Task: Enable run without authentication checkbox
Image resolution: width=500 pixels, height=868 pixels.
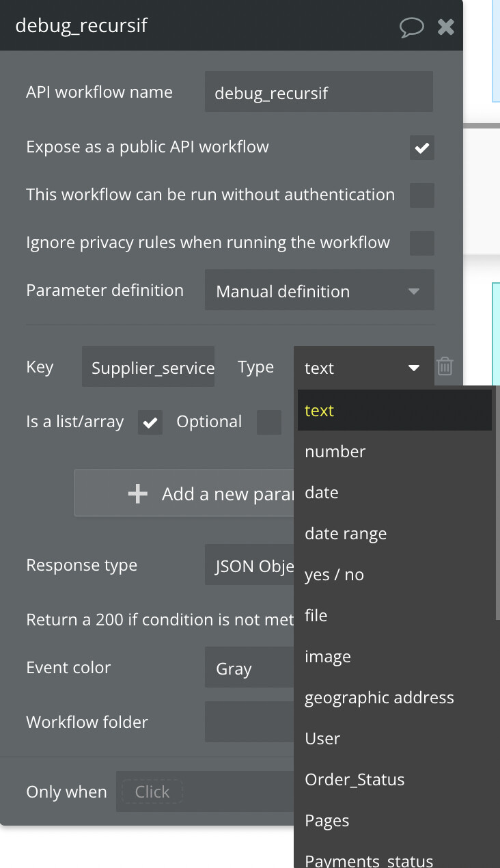Action: (421, 195)
